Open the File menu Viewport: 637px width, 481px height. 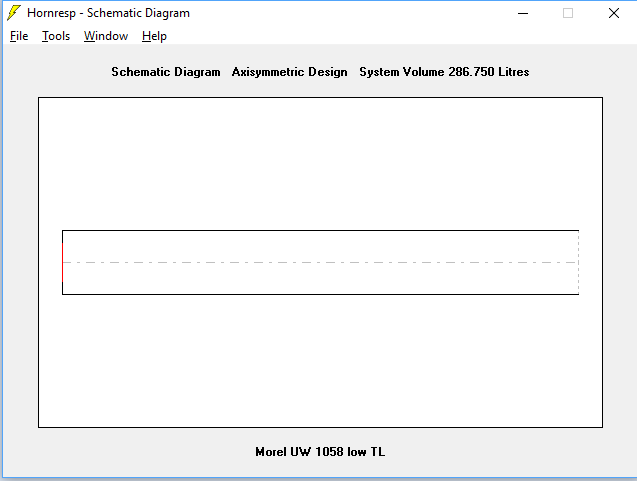(x=19, y=36)
